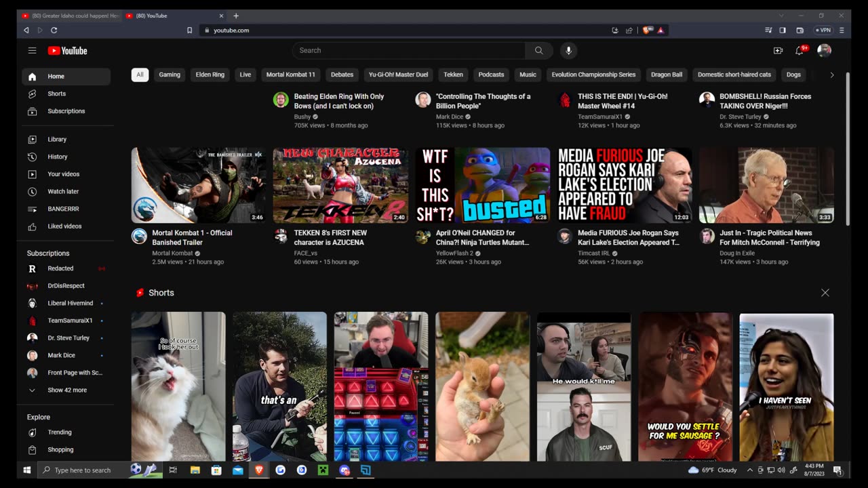This screenshot has height=488, width=868.
Task: Click the Timcast IRL channel avatar
Action: pos(565,236)
